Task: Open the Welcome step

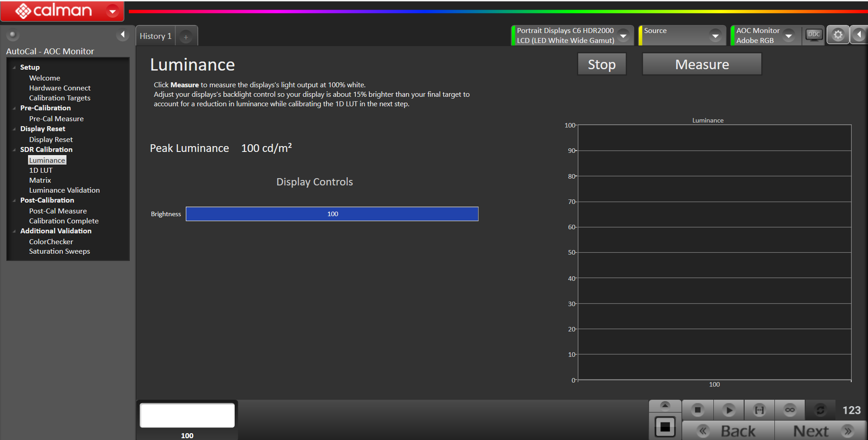Action: pos(44,78)
